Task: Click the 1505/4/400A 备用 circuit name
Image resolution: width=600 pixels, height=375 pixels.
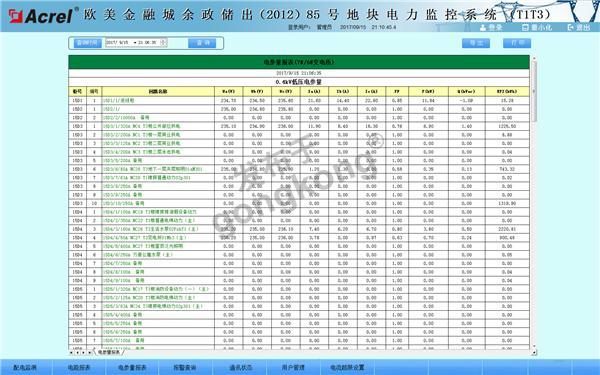Action: [123, 315]
